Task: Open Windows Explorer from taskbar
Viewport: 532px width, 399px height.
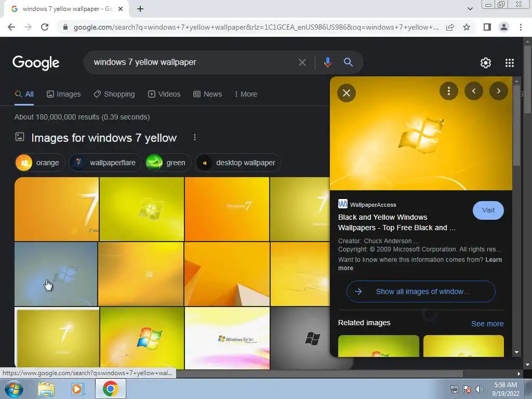Action: pyautogui.click(x=46, y=389)
